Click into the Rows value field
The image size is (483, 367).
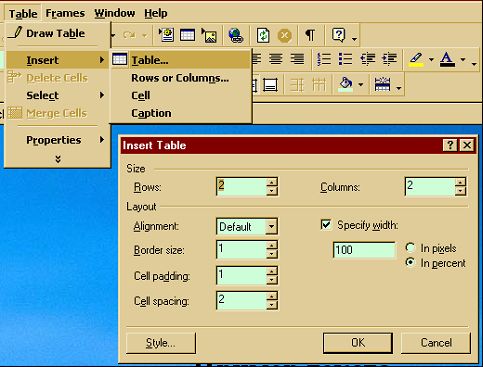point(241,186)
